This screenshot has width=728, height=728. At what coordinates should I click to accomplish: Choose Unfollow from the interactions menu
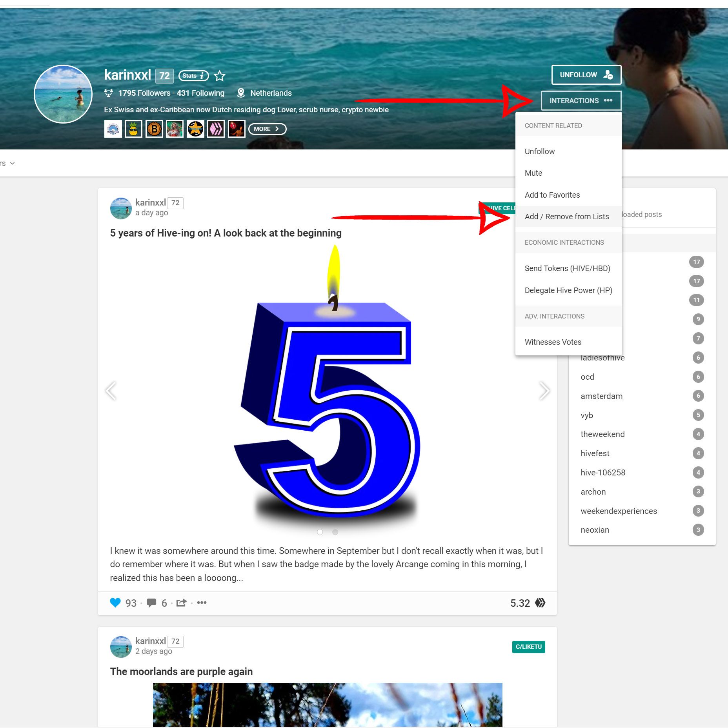568,151
